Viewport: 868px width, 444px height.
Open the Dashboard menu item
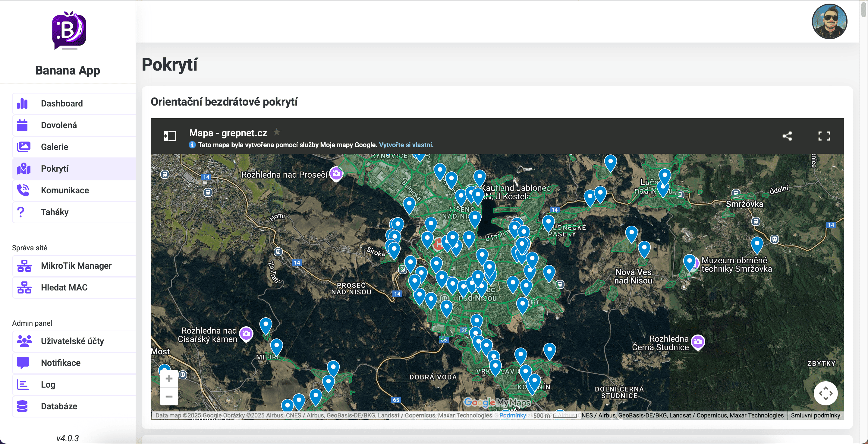coord(62,103)
